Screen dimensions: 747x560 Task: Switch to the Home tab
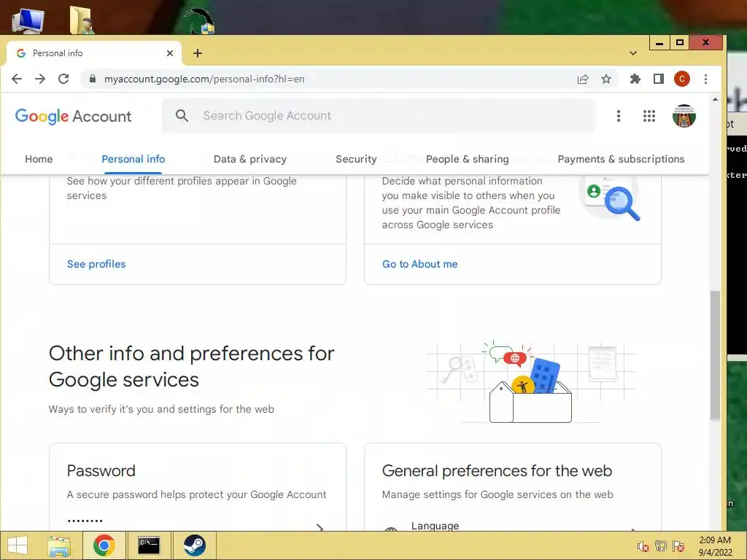pos(39,159)
